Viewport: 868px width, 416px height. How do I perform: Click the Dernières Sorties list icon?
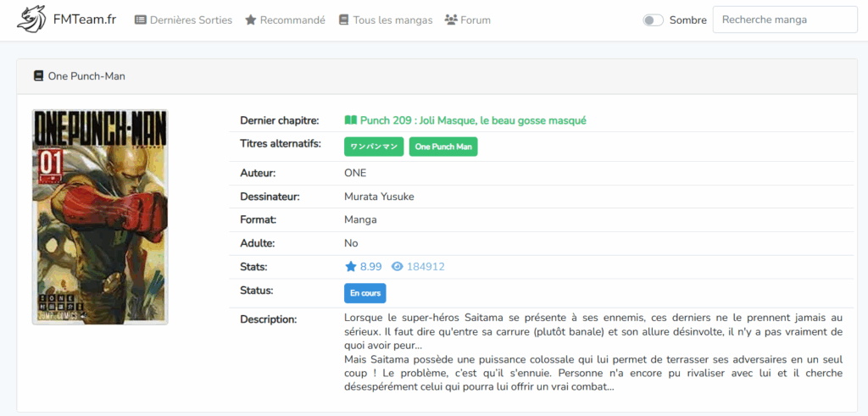coord(141,20)
